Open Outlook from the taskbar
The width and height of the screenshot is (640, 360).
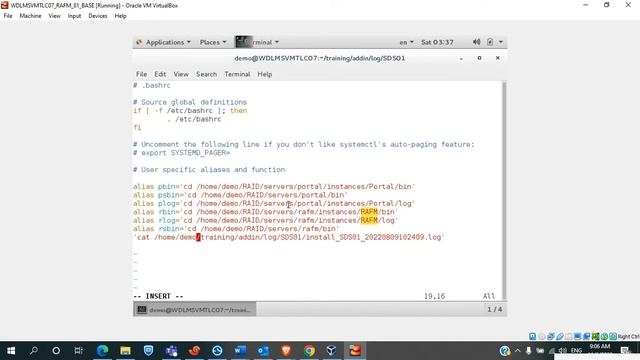[x=263, y=351]
